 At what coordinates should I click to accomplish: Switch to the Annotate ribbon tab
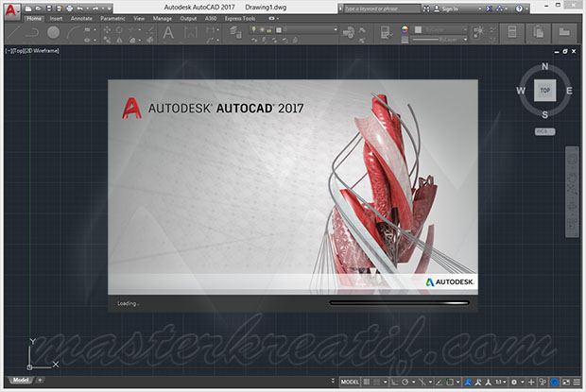coord(81,18)
